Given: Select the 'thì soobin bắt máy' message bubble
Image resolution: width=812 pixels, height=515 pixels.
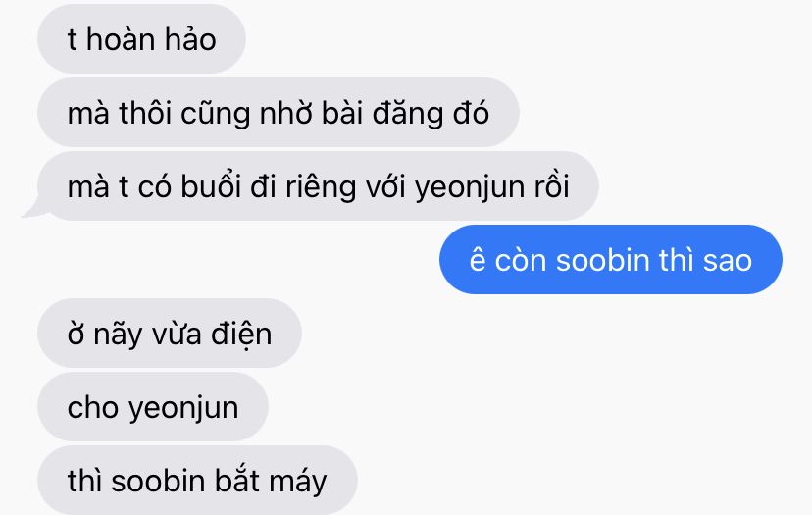Looking at the screenshot, I should click(197, 480).
